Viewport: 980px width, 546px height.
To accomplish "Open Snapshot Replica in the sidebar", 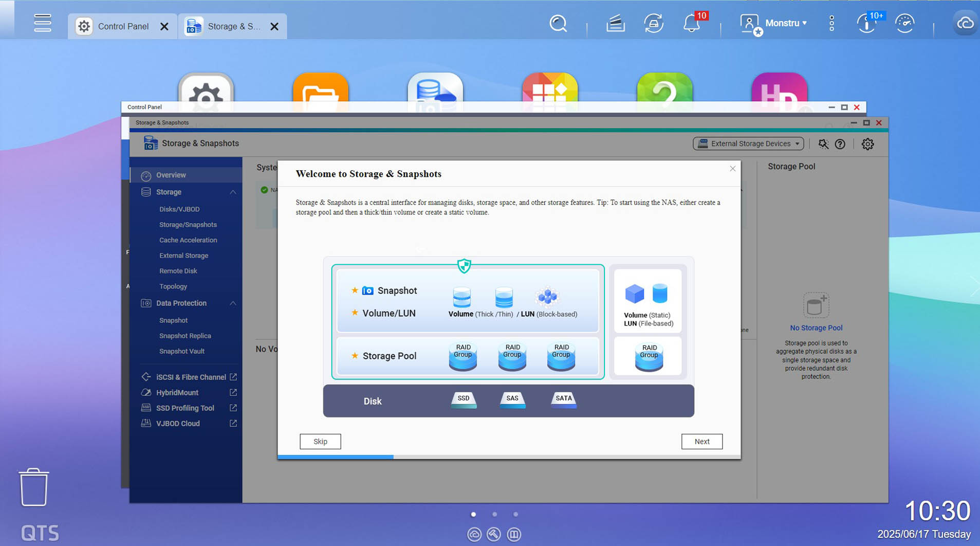I will click(x=185, y=336).
